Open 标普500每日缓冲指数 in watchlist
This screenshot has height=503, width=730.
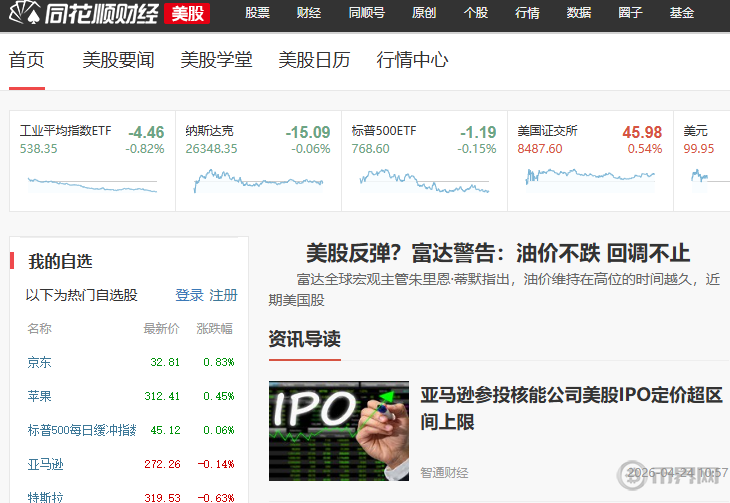(82, 430)
